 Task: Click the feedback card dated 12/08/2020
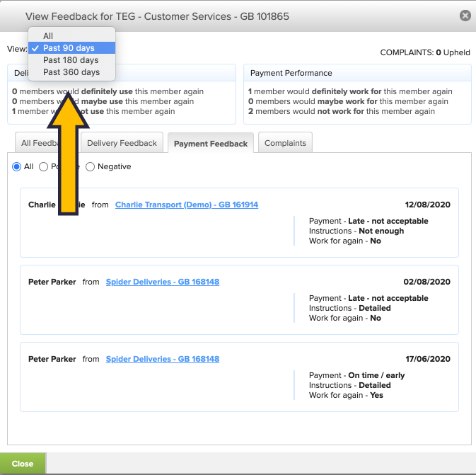[x=177, y=234]
